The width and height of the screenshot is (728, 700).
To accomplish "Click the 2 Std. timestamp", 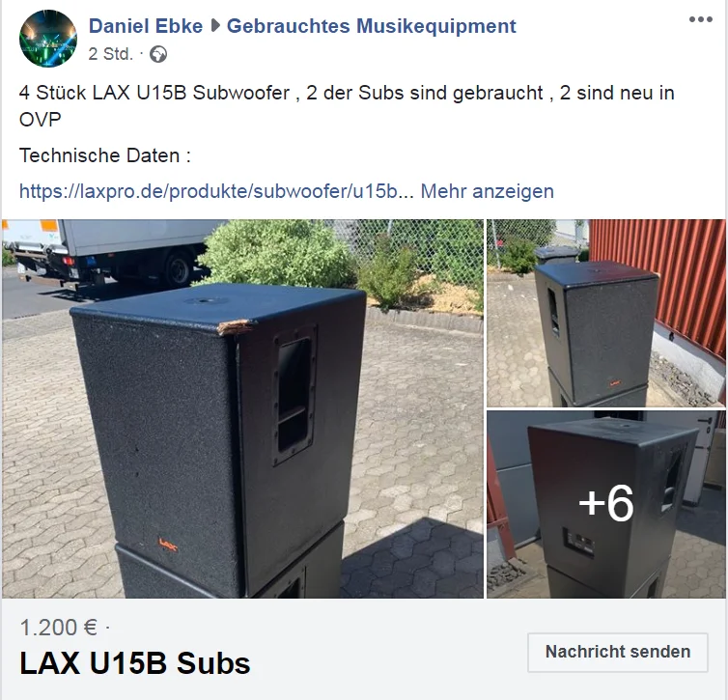I will point(110,54).
